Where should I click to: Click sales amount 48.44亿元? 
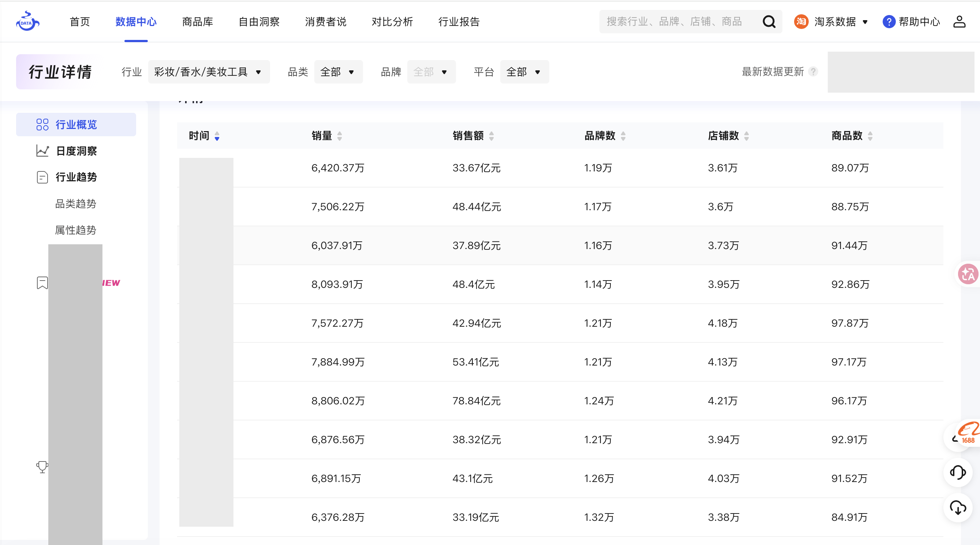pyautogui.click(x=477, y=207)
